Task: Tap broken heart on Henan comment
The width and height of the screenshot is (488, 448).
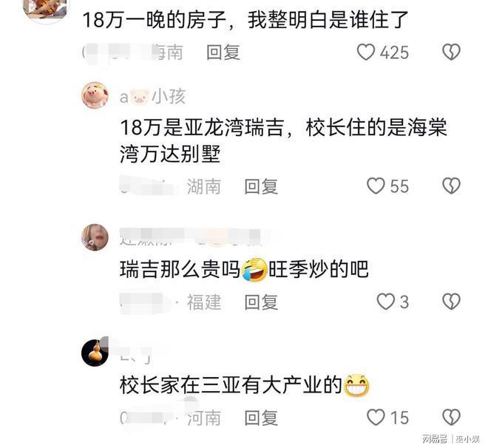Action: [x=451, y=417]
